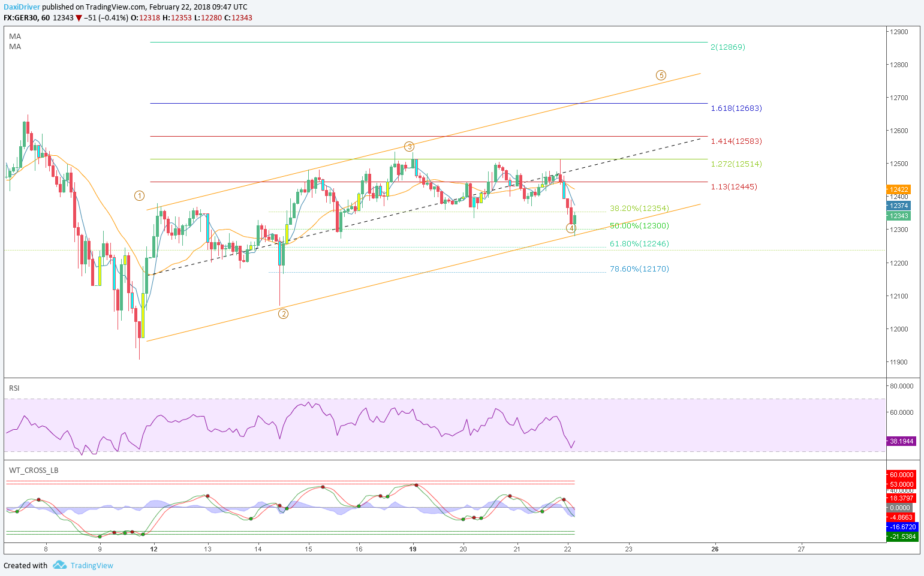Click the red 53.0000 WT level tag
The height and width of the screenshot is (576, 924).
pos(901,484)
